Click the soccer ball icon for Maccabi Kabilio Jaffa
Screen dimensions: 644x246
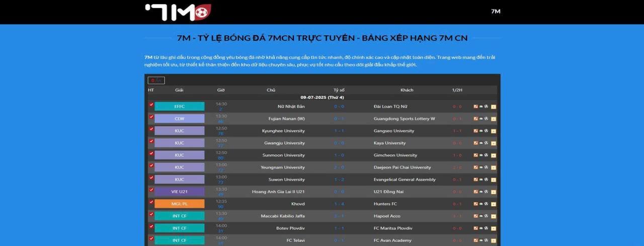487,216
